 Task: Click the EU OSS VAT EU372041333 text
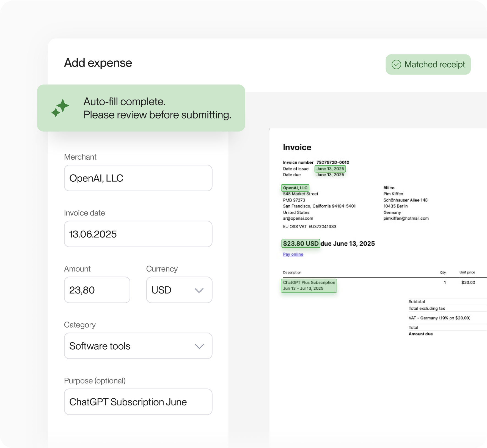(310, 226)
